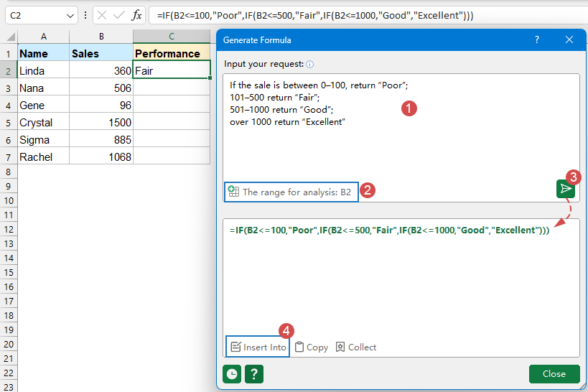Select column B header

(101, 37)
